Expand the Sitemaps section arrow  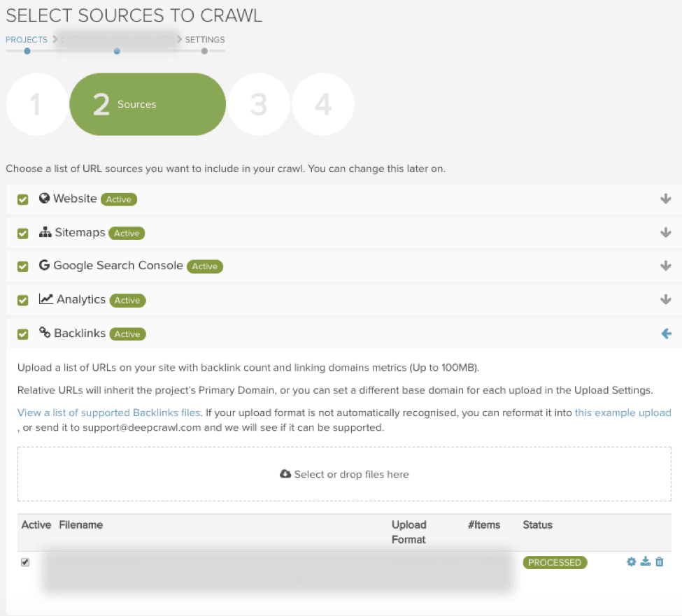tap(665, 233)
